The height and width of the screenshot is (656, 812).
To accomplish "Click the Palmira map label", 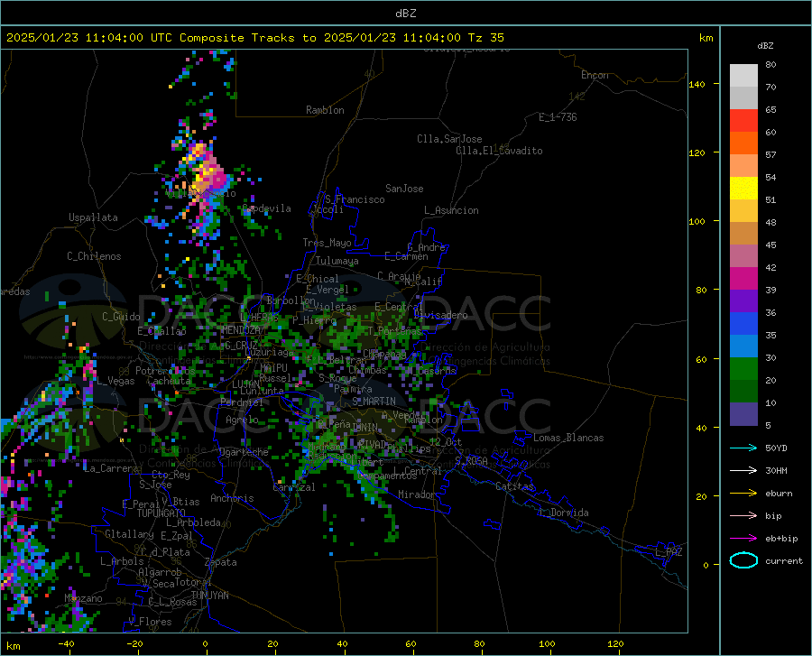I will click(353, 388).
